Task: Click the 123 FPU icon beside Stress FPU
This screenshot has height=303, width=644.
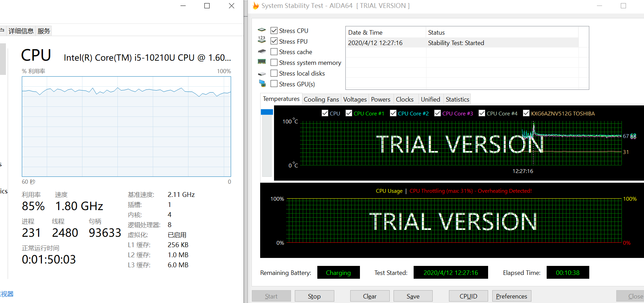Action: click(262, 40)
